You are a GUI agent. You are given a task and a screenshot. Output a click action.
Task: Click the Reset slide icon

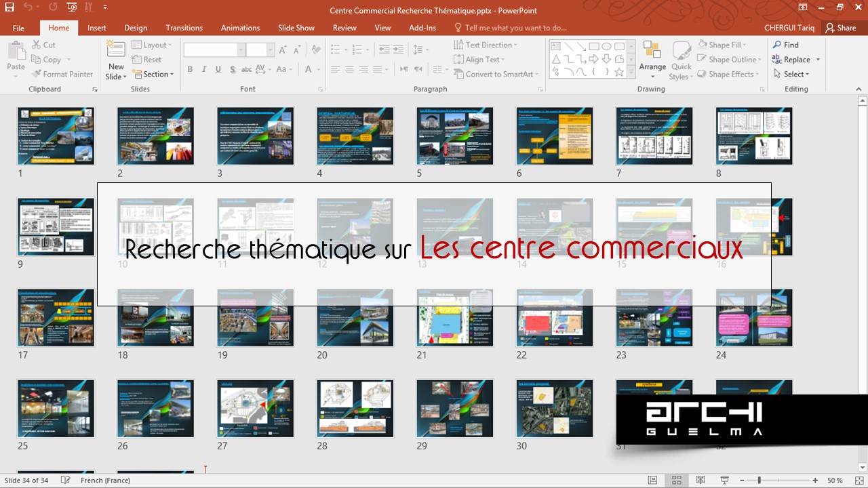click(x=137, y=60)
